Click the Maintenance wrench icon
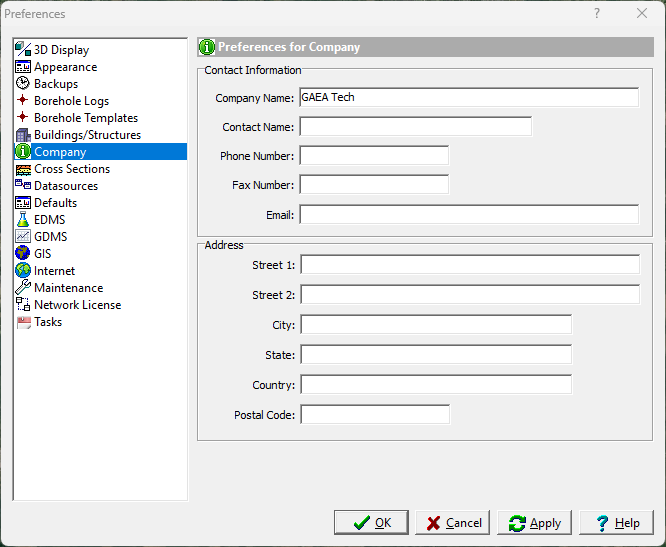The height and width of the screenshot is (547, 666). coord(23,288)
